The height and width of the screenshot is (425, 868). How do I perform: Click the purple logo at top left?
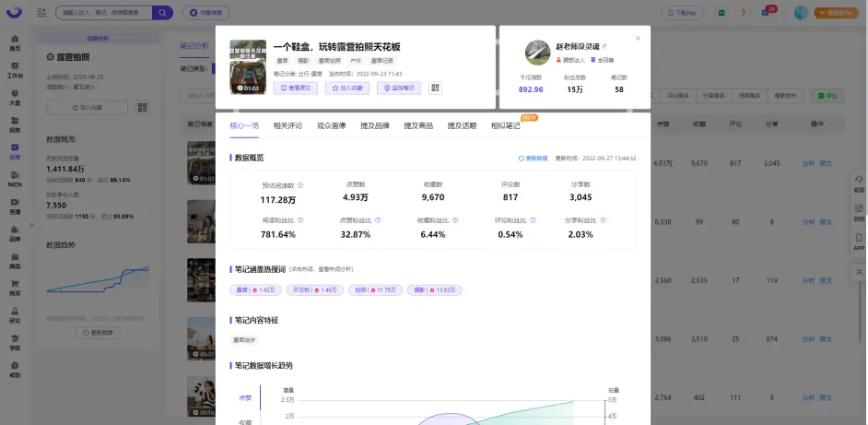tap(14, 12)
